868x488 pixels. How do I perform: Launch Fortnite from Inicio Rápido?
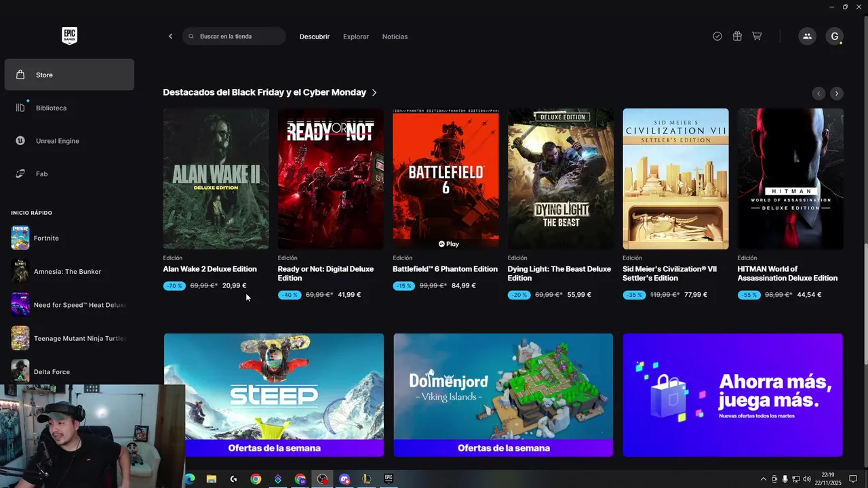pos(69,238)
